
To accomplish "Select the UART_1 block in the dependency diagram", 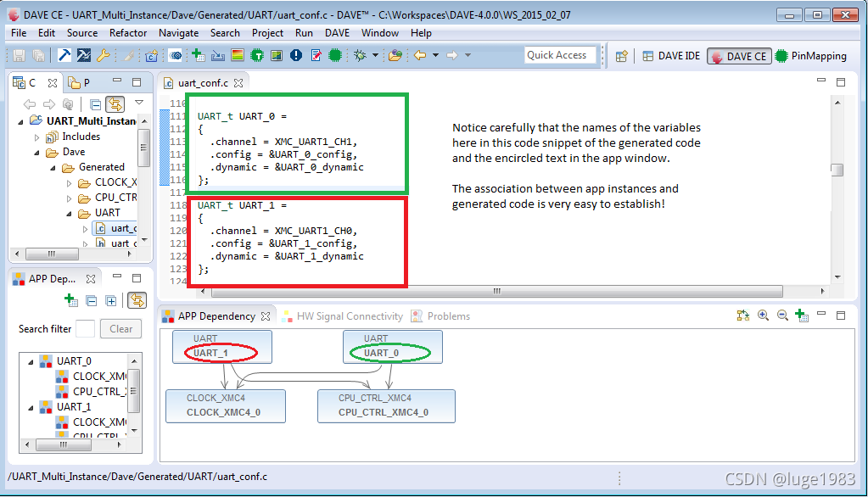I will [x=222, y=347].
